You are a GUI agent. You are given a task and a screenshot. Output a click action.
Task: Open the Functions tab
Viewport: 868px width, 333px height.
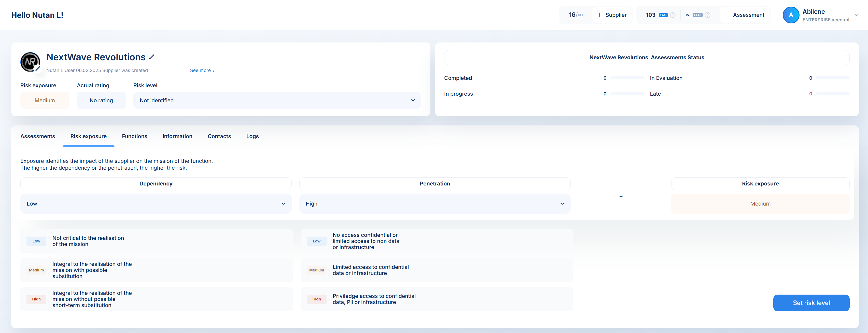tap(134, 136)
